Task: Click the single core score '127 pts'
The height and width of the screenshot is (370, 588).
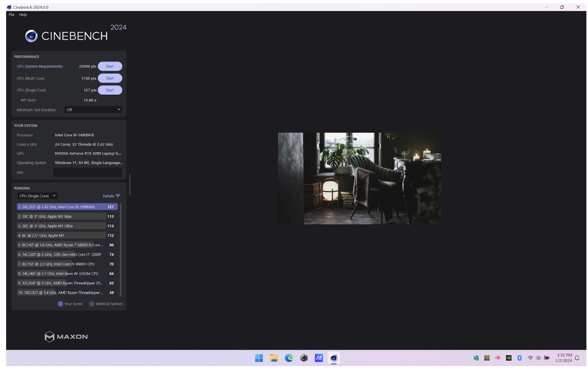Action: 90,90
